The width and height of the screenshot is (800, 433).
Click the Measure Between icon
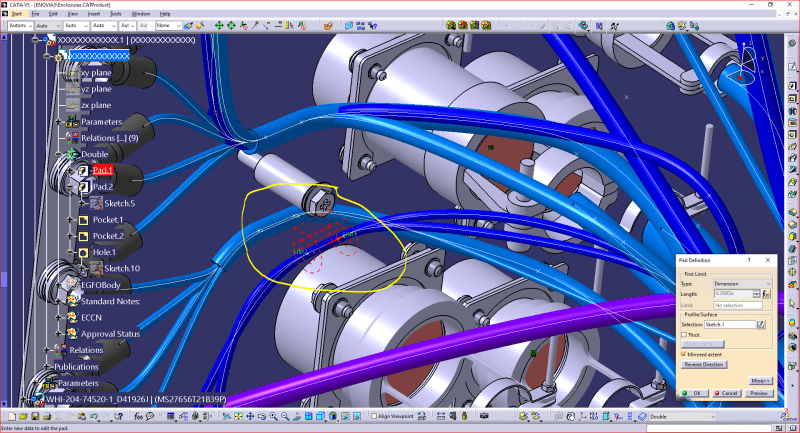pyautogui.click(x=441, y=416)
